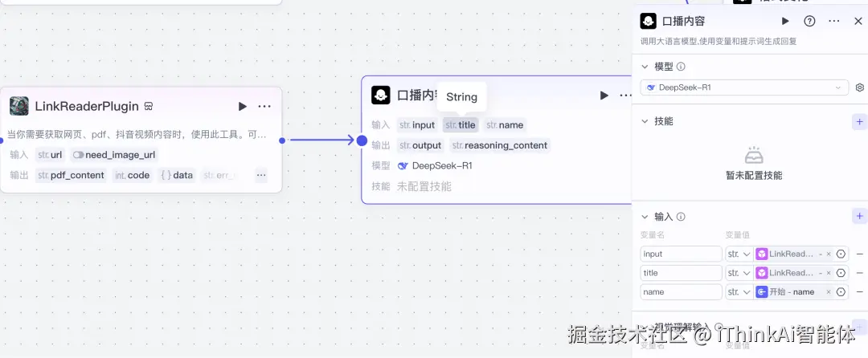The height and width of the screenshot is (358, 868).
Task: Test-run the node from the side panel play icon
Action: (x=785, y=21)
